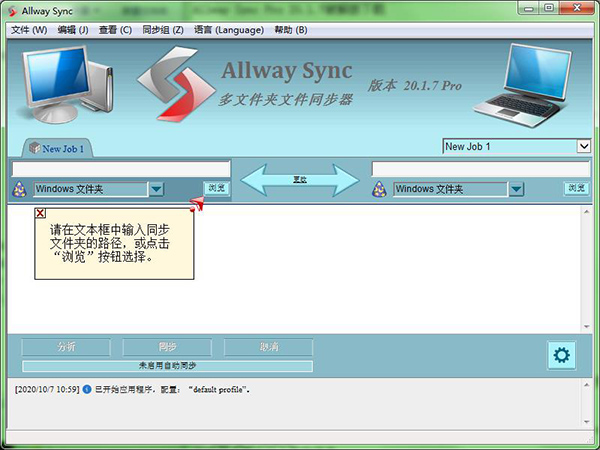Image resolution: width=600 pixels, height=450 pixels.
Task: Click the log timestamp [2020/10/7 10:59]
Action: point(47,390)
